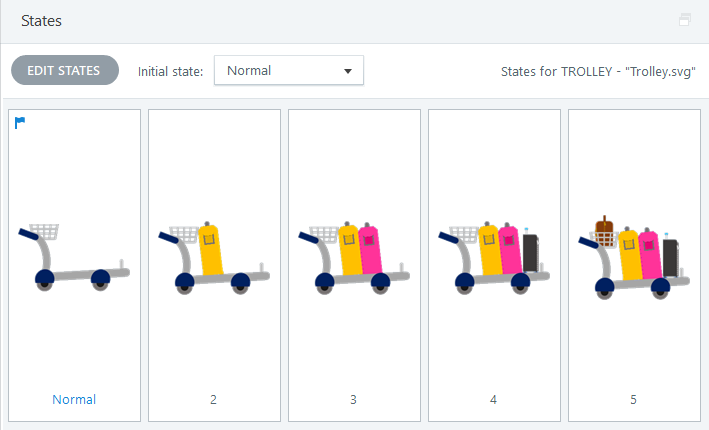Viewport: 709px width, 430px height.
Task: Click the state label "5"
Action: [x=633, y=400]
